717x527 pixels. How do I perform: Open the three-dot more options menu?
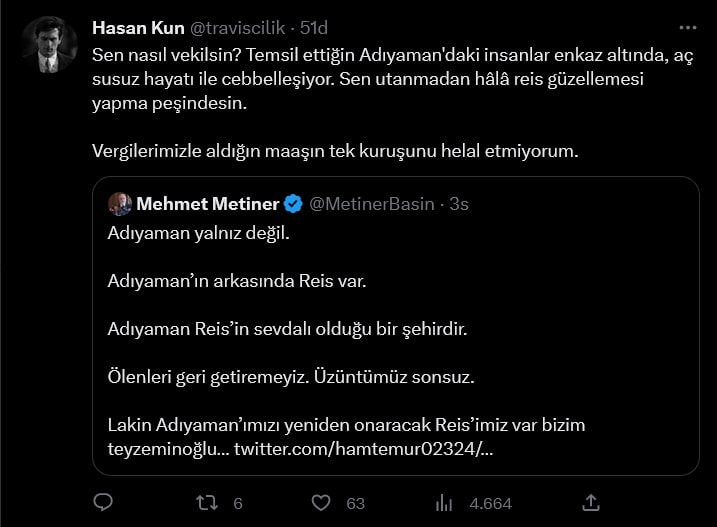(687, 27)
